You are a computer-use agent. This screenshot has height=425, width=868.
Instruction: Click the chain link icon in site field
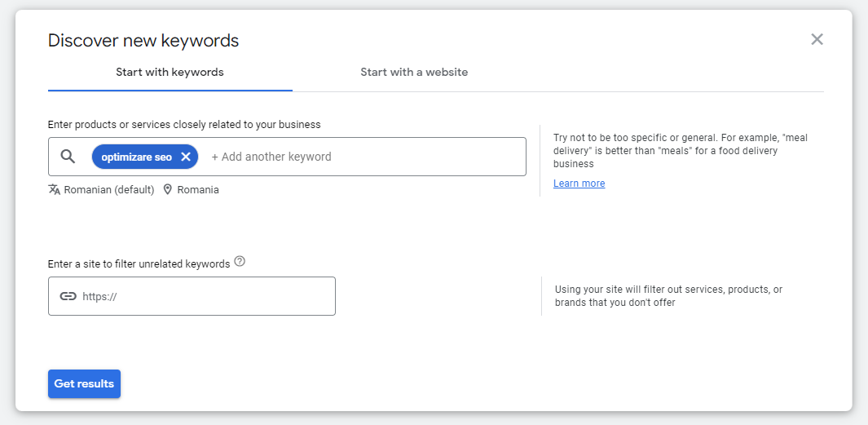(x=68, y=296)
